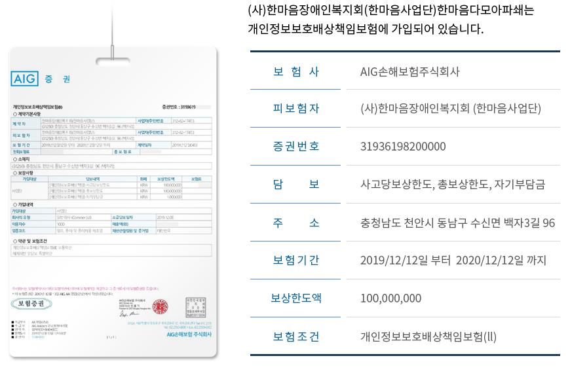Click policy number 31936198200000
Screen dimensions: 570x392
(403, 146)
